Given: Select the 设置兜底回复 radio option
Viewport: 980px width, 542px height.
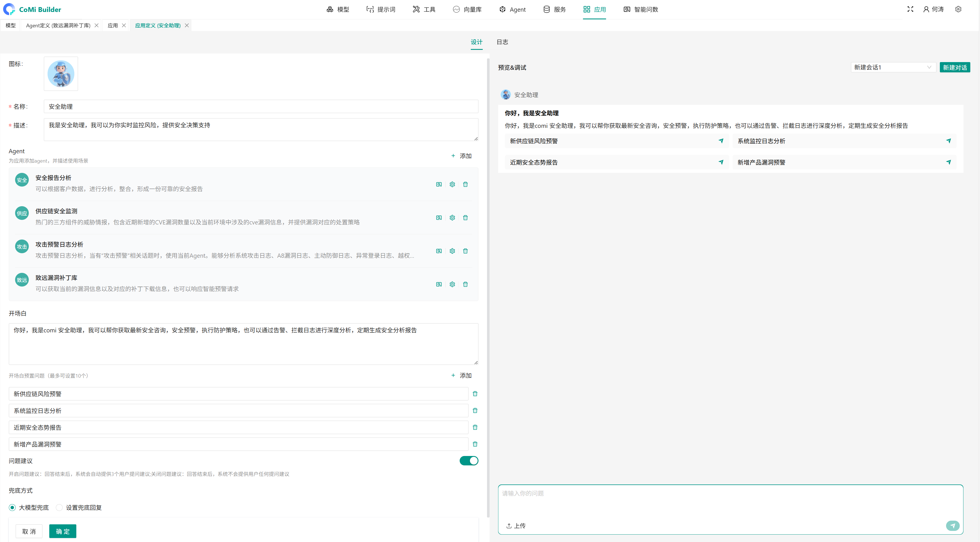Looking at the screenshot, I should coord(59,508).
